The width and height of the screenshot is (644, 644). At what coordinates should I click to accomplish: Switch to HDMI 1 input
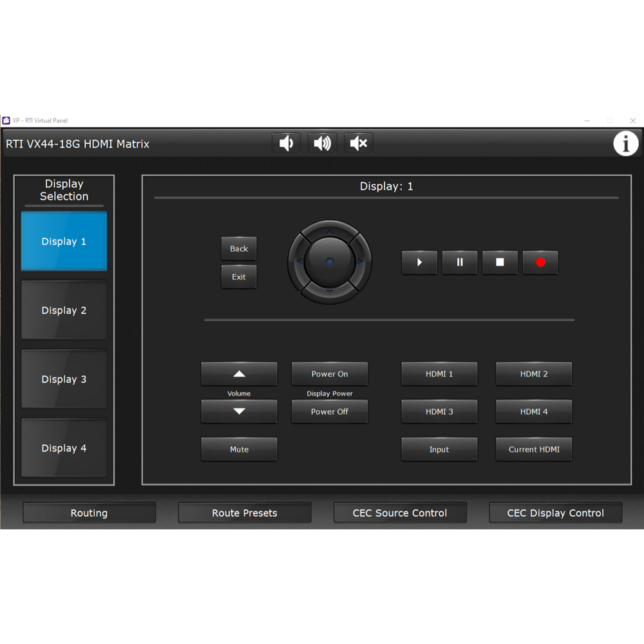[x=439, y=374]
